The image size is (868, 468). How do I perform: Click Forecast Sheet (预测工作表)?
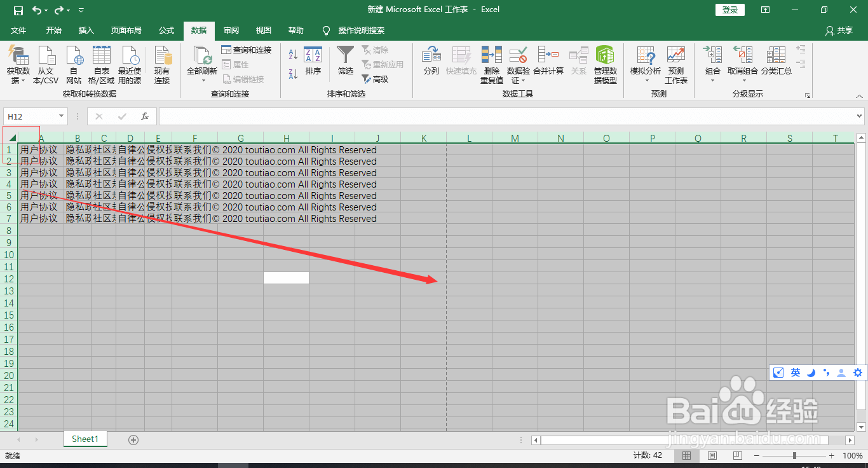(x=676, y=65)
